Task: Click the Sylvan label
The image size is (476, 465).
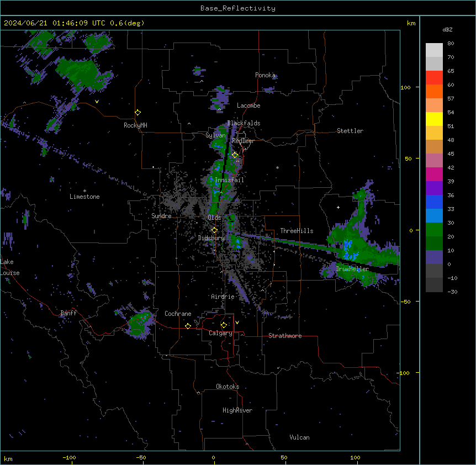Action: tap(215, 135)
